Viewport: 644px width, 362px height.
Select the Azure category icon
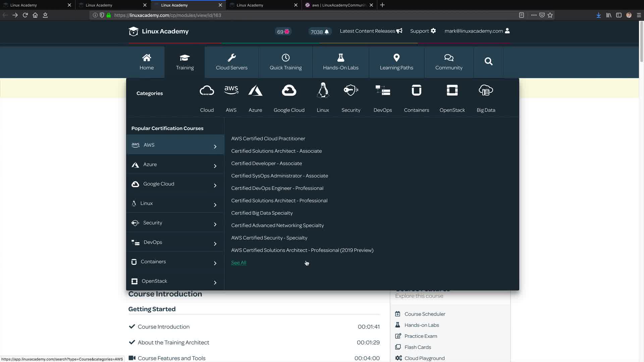[x=255, y=90]
